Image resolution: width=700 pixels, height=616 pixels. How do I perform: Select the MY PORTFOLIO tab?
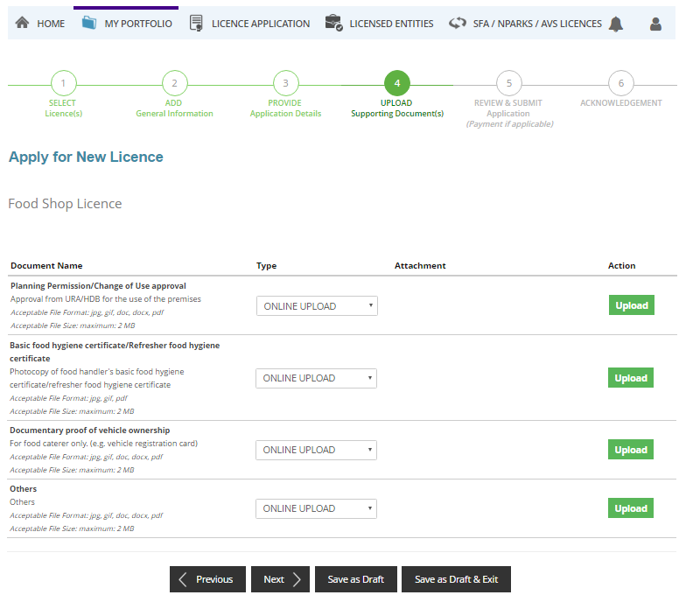click(128, 24)
